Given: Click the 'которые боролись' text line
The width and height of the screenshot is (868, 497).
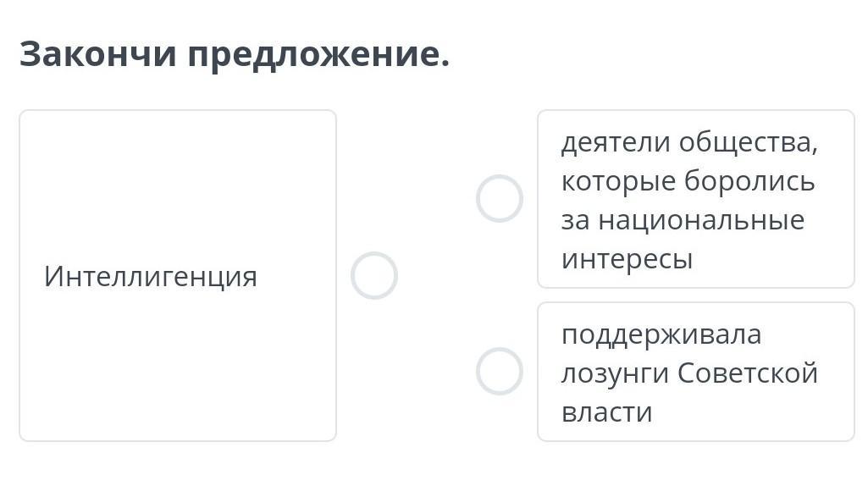Looking at the screenshot, I should point(688,181).
